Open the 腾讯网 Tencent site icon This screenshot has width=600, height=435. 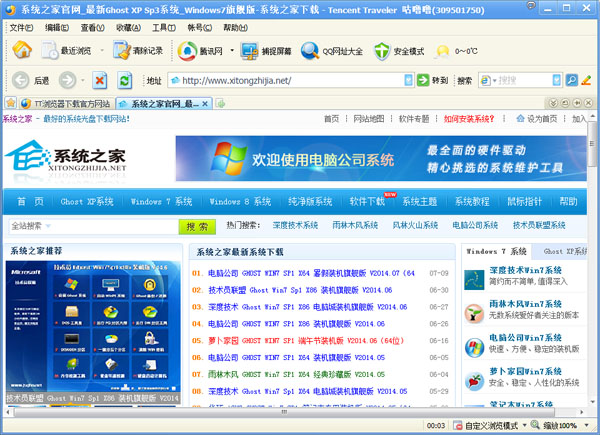[x=187, y=51]
